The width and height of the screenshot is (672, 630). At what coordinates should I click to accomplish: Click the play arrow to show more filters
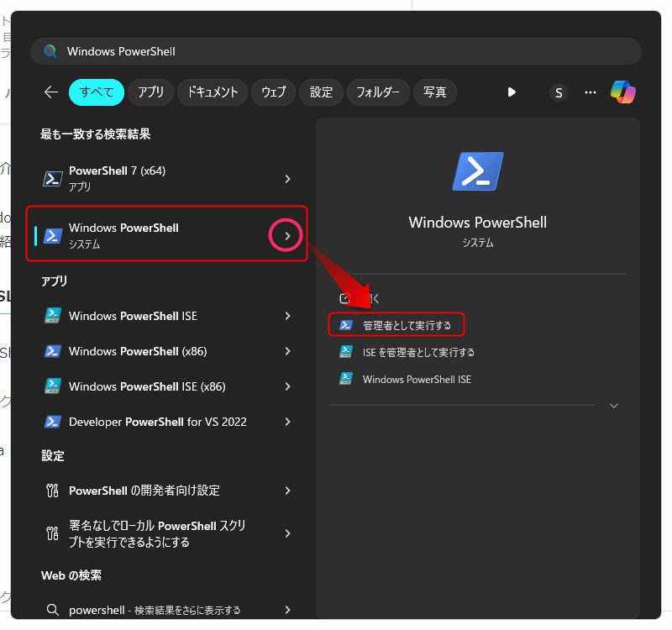coord(512,92)
